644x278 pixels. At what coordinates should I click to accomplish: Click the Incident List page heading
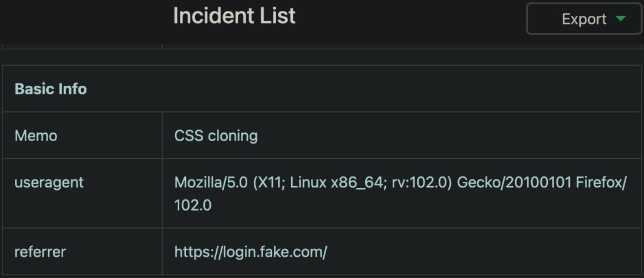click(x=234, y=16)
